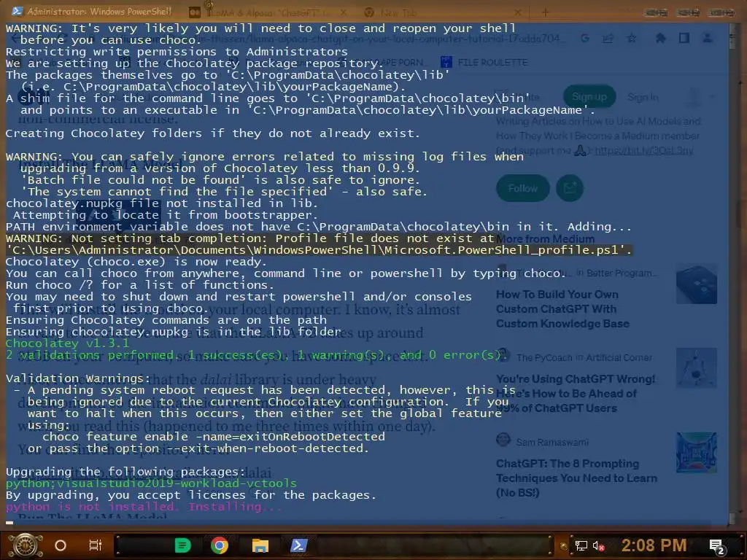Open the Chrome profile avatar icon
The image size is (747, 560).
(708, 38)
